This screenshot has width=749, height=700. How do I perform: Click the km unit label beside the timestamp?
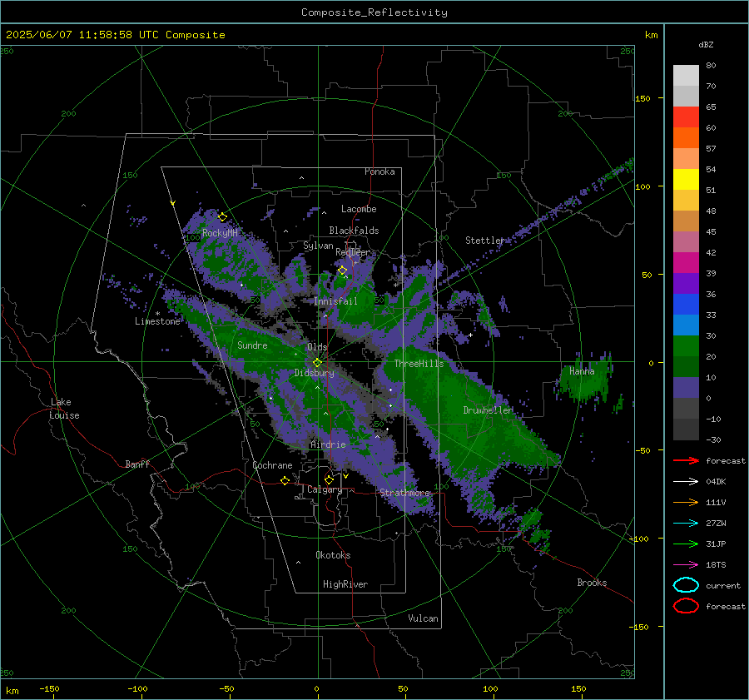coord(651,35)
